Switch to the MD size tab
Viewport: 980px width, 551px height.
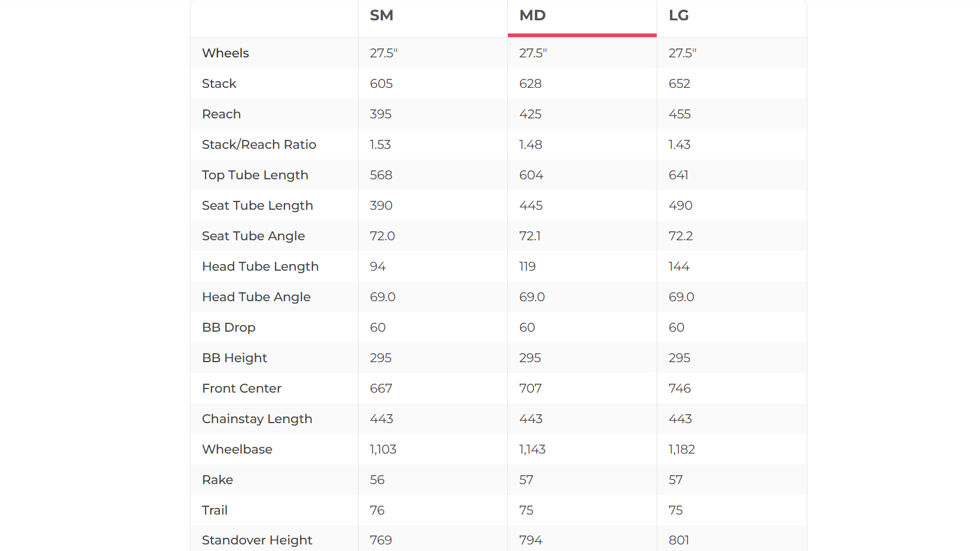[532, 16]
